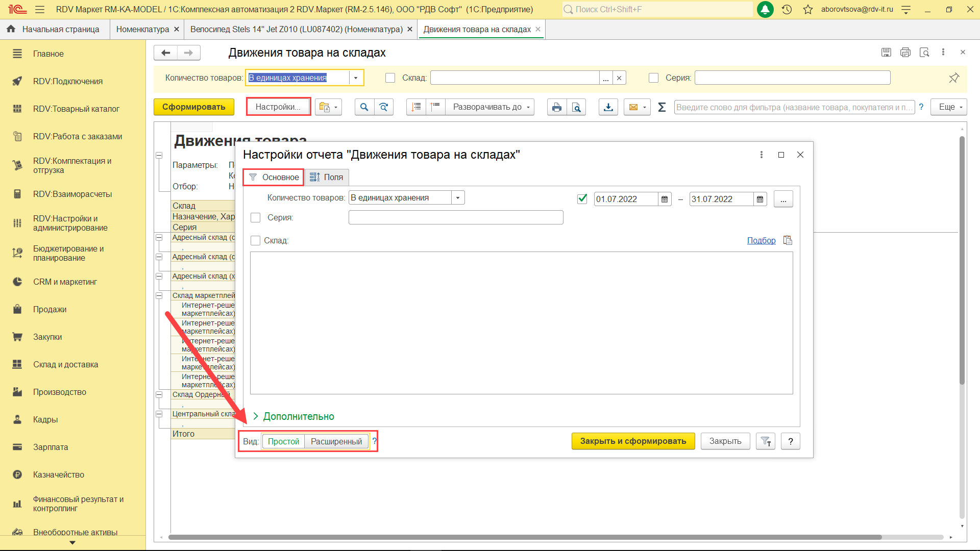Click Закрыть и сформировать button

(633, 441)
